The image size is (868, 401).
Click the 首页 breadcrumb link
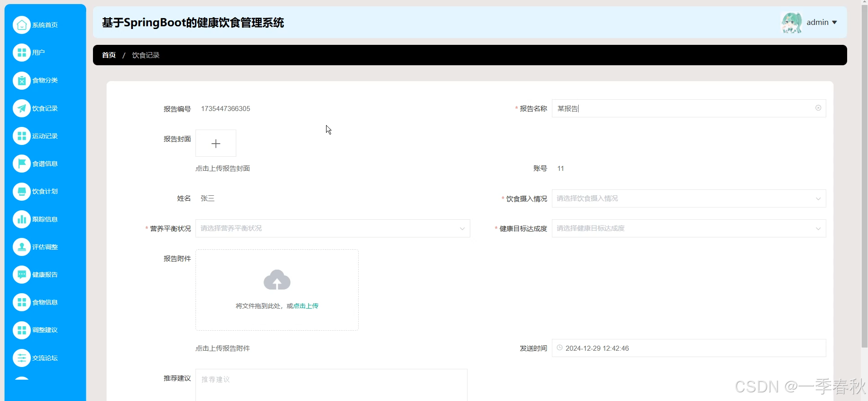pos(109,55)
